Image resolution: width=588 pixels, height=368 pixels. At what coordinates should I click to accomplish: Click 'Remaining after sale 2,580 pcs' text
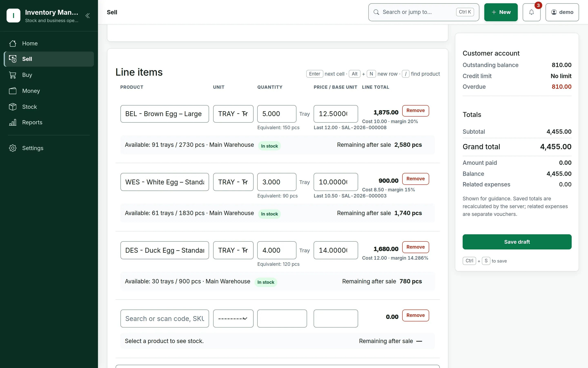(379, 145)
